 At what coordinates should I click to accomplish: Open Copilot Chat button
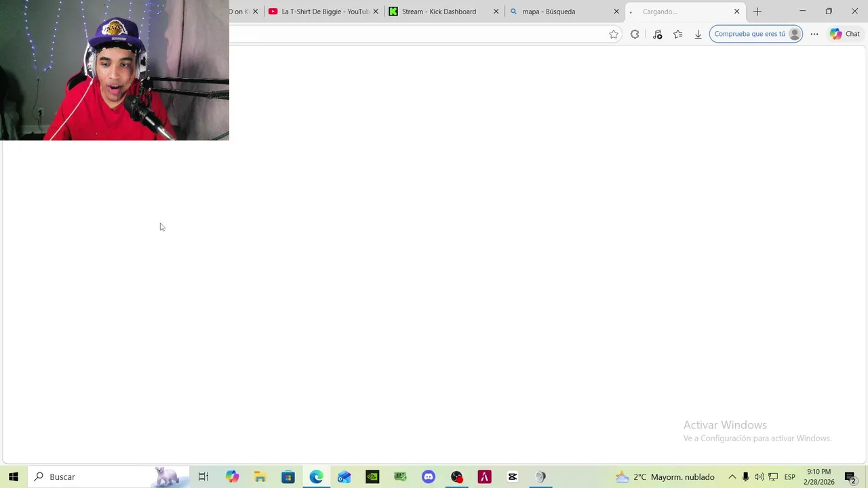[x=845, y=34]
